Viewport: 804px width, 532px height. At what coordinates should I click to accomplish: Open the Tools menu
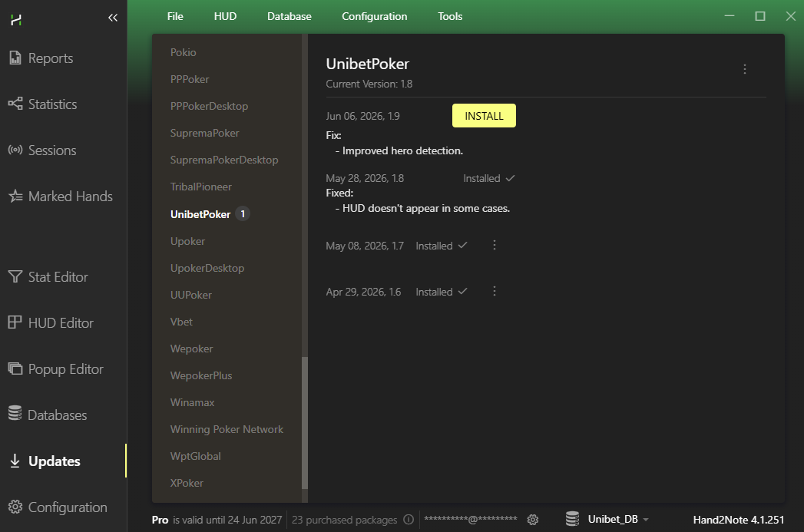[450, 16]
